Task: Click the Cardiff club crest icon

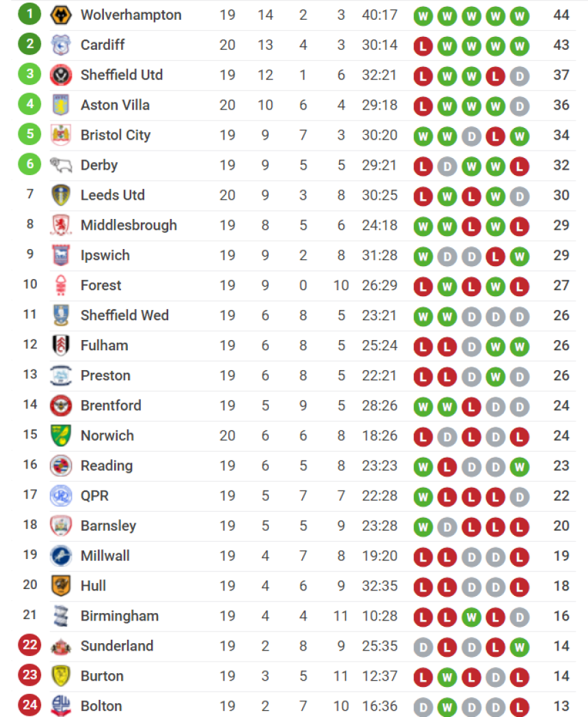Action: [x=61, y=45]
